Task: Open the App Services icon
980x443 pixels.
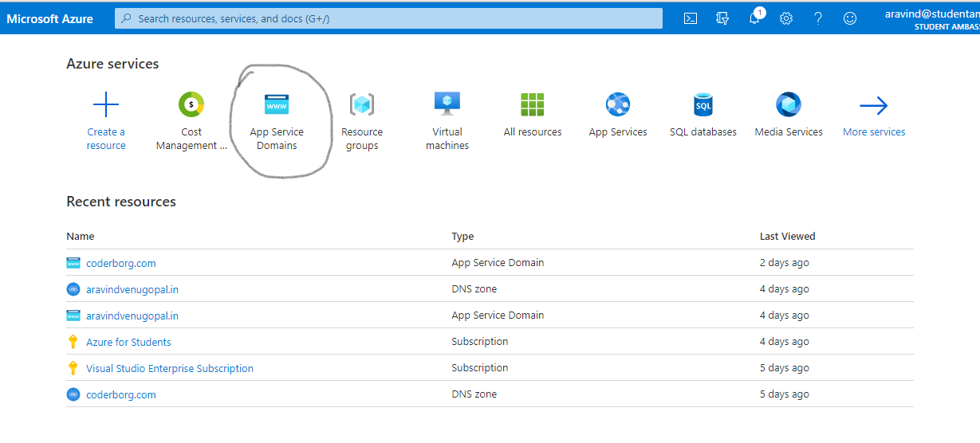Action: (618, 104)
